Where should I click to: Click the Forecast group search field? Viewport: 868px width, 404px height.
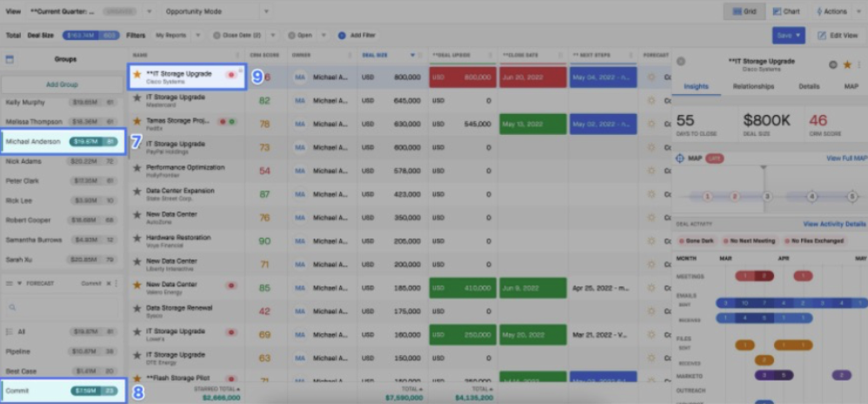click(x=62, y=307)
